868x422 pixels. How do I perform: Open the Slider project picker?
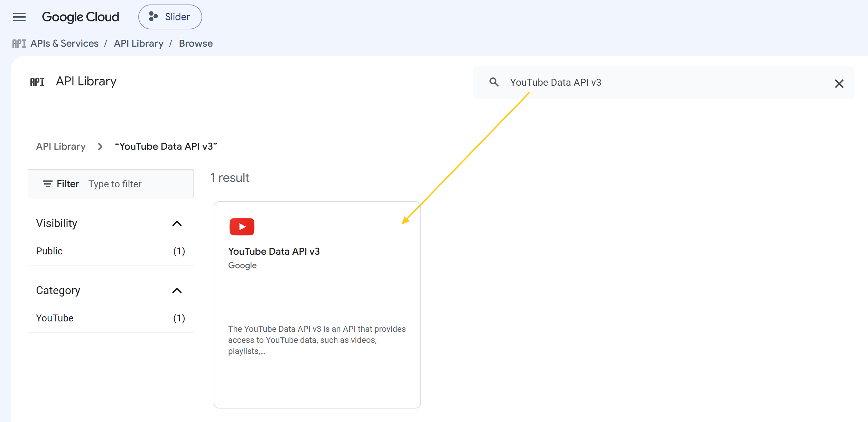tap(170, 17)
